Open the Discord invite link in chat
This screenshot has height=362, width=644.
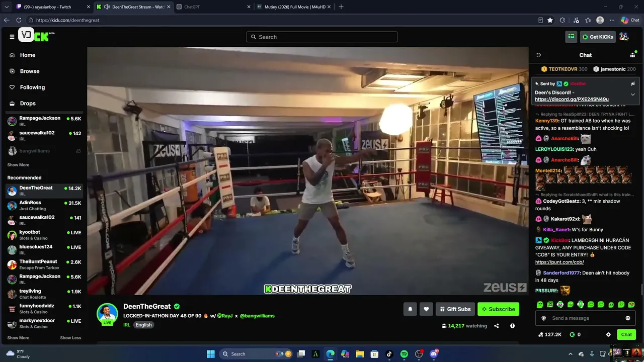pyautogui.click(x=572, y=100)
